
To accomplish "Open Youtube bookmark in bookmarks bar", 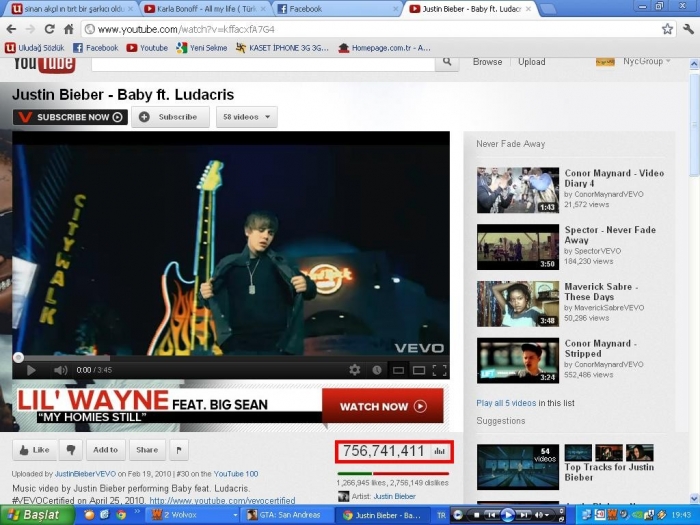I will coord(147,48).
